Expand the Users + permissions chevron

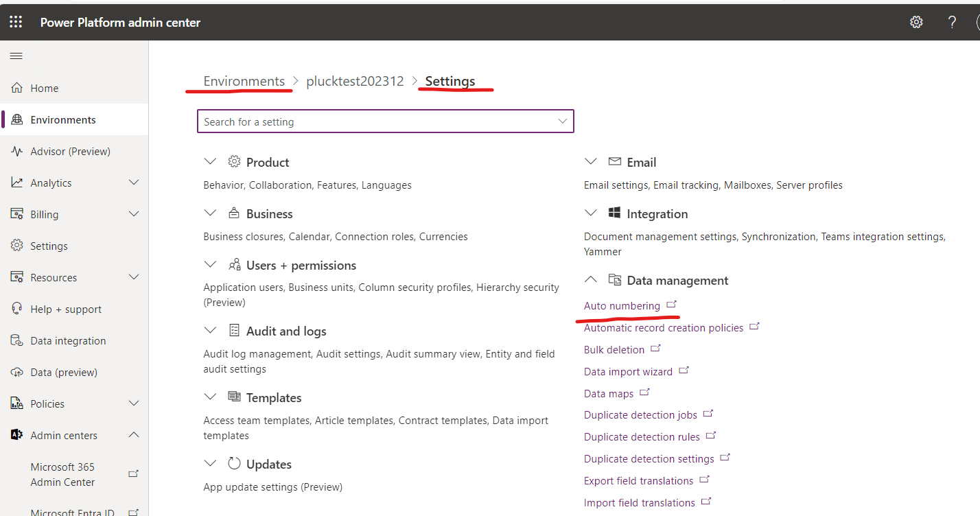210,265
